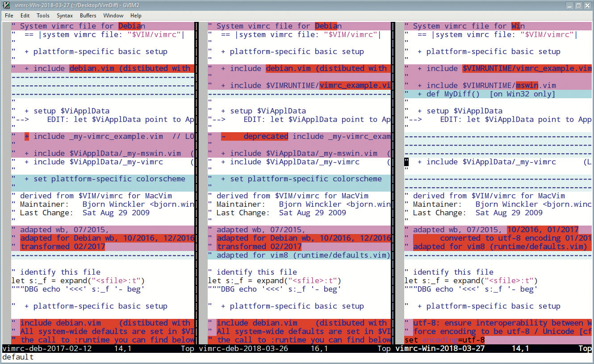The width and height of the screenshot is (594, 364).
Task: Click the status line name vimrc-Win-2018-03-27
Action: [x=440, y=348]
